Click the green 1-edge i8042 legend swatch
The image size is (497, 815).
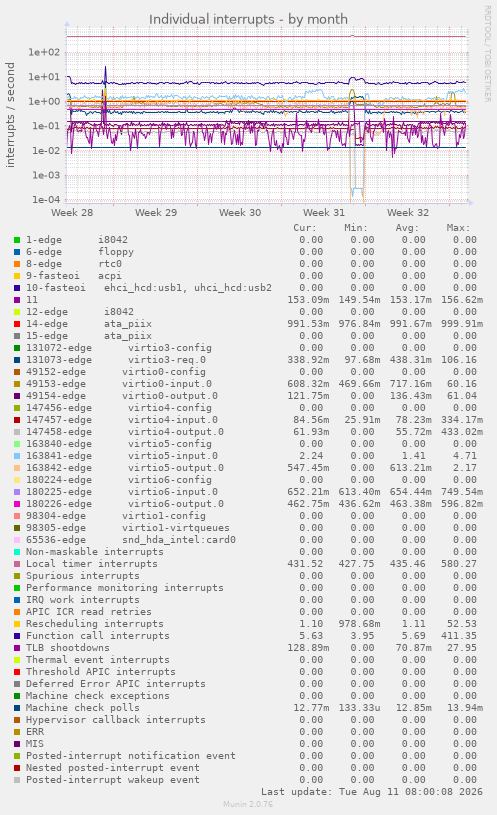coord(17,240)
